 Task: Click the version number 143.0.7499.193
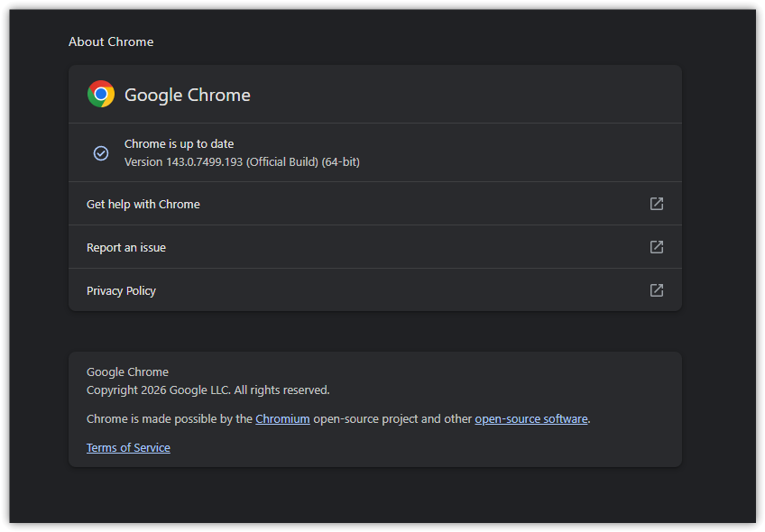[x=204, y=162]
